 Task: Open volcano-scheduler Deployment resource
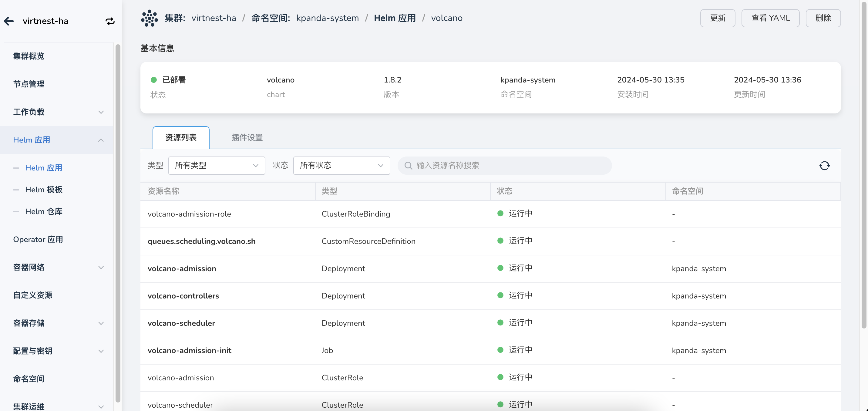tap(181, 323)
